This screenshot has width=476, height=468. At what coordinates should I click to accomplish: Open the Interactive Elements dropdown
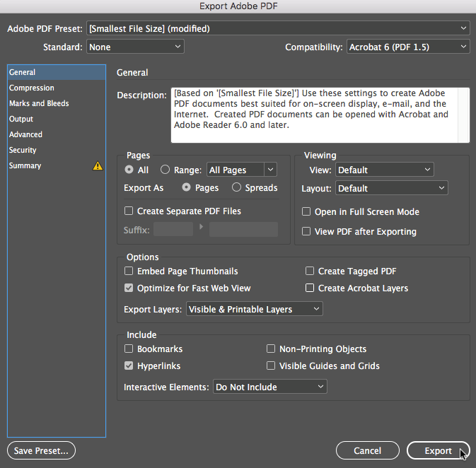tap(269, 387)
